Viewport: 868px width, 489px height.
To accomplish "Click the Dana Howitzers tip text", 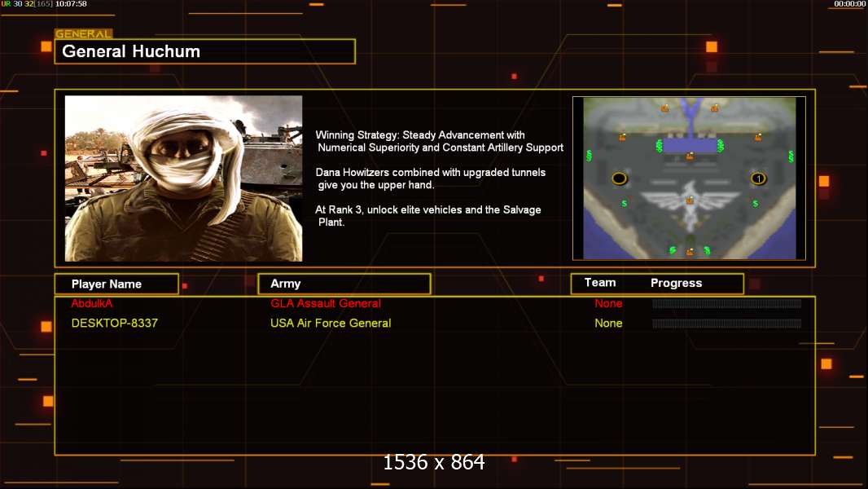I will tap(431, 178).
